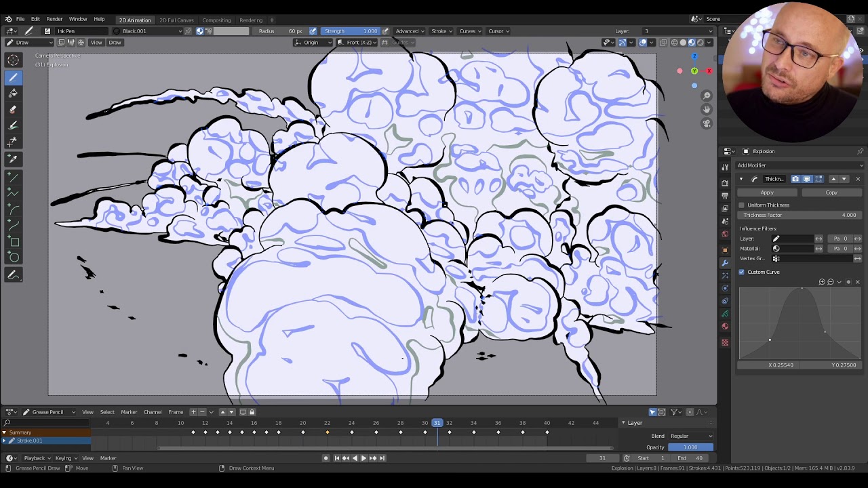Image resolution: width=868 pixels, height=488 pixels.
Task: Open the Advanced brush settings dropdown
Action: [x=410, y=31]
